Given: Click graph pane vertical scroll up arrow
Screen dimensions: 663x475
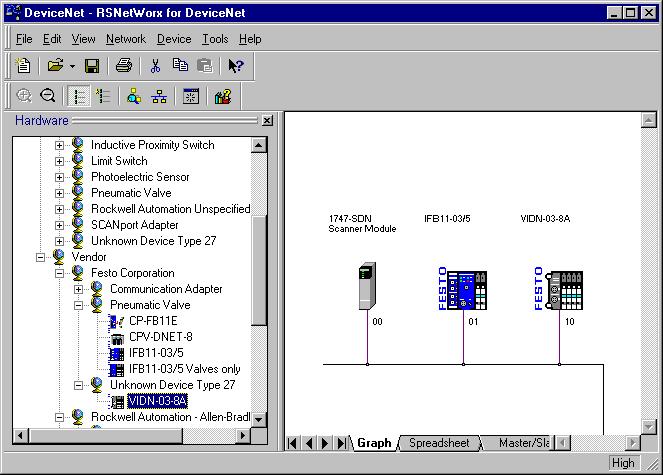Looking at the screenshot, I should click(x=648, y=120).
